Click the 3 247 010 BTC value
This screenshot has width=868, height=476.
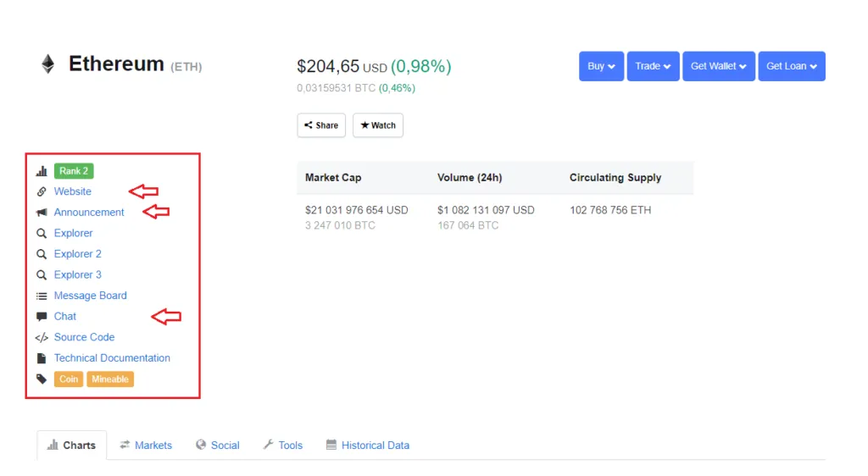[340, 225]
